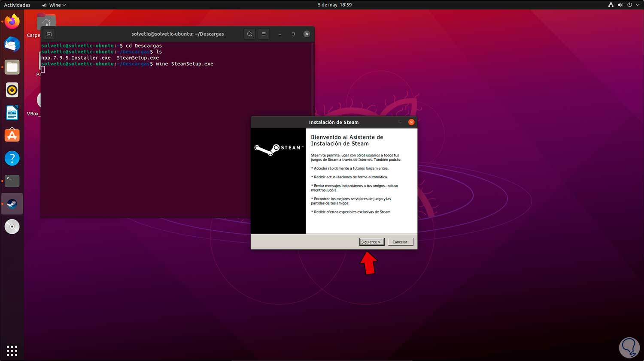Viewport: 644px width, 361px height.
Task: Launch Thunderbird mail from the dock
Action: pyautogui.click(x=12, y=45)
